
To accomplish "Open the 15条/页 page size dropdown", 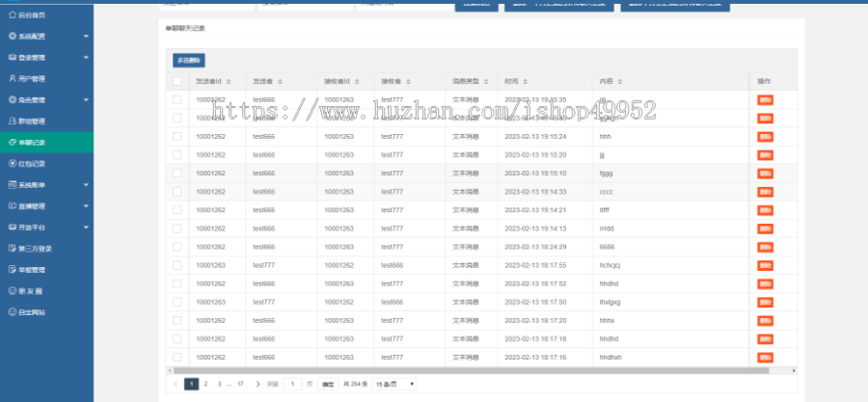I will pos(394,384).
